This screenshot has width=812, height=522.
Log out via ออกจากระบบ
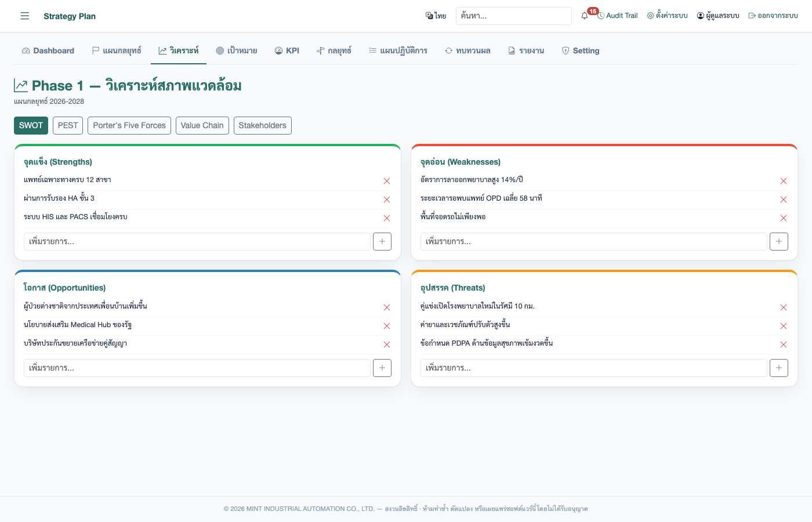click(x=773, y=16)
